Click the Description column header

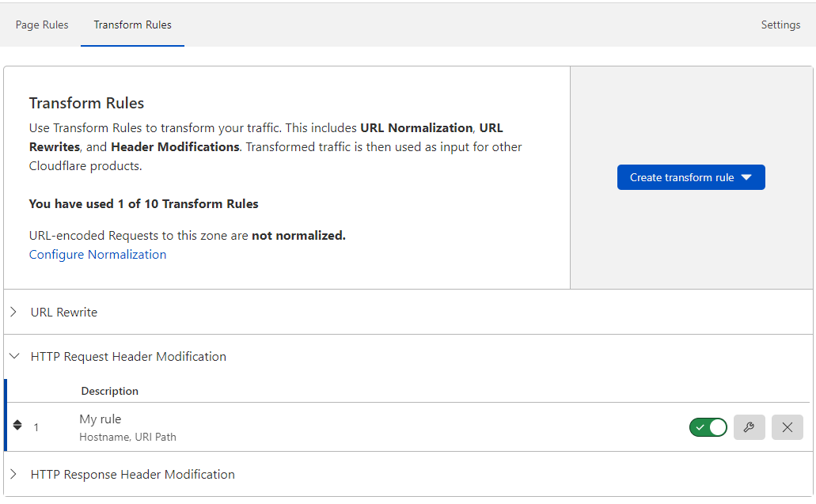(x=109, y=390)
